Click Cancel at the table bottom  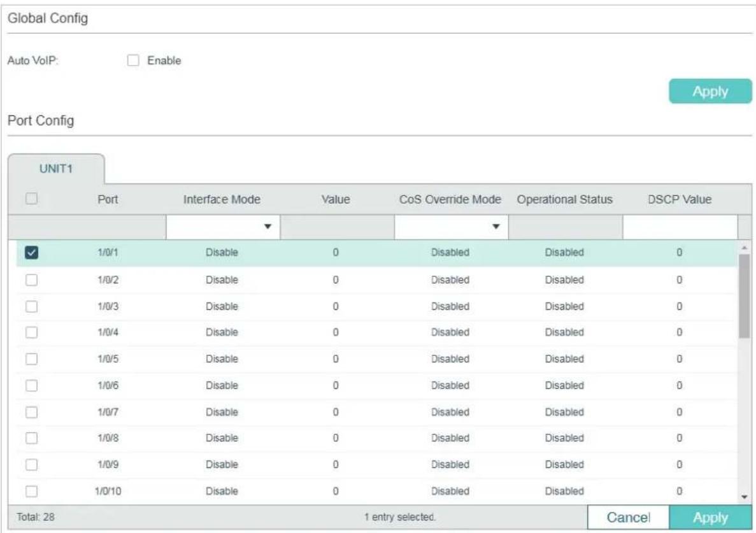[628, 517]
